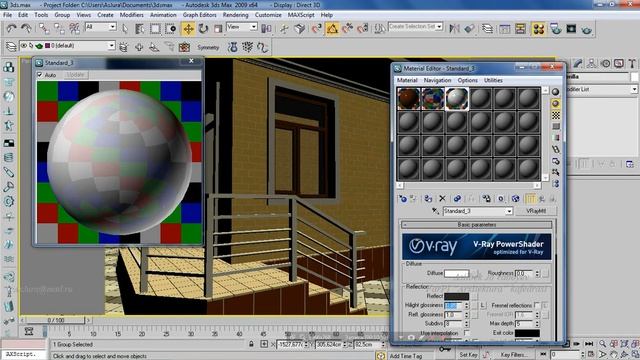Click the black Exit color swatch

pyautogui.click(x=527, y=333)
